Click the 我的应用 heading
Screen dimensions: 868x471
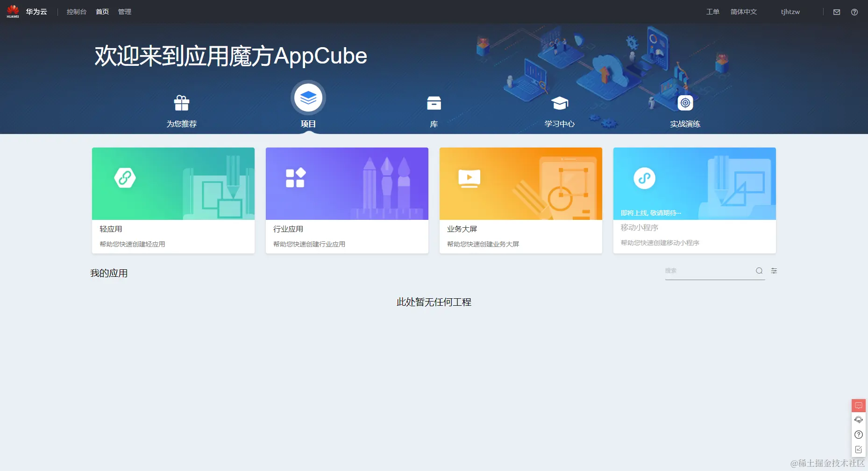[109, 273]
